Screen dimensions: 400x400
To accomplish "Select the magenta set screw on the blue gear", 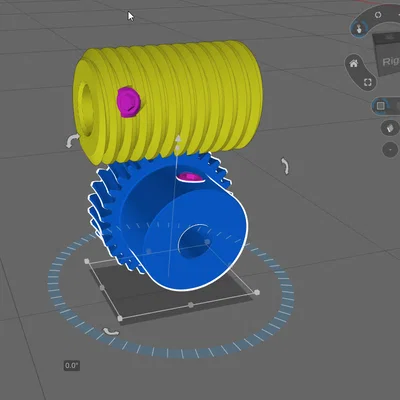I will 190,177.
